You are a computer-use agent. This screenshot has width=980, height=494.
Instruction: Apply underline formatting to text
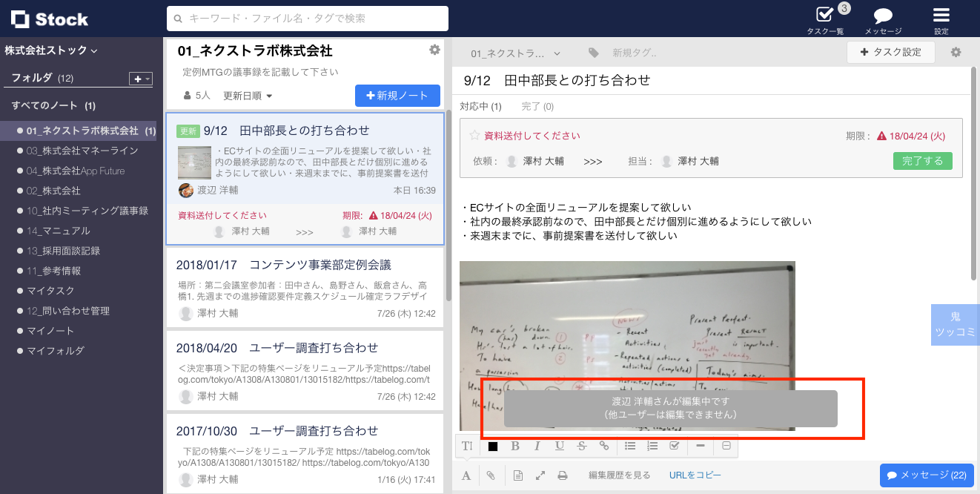(x=560, y=446)
